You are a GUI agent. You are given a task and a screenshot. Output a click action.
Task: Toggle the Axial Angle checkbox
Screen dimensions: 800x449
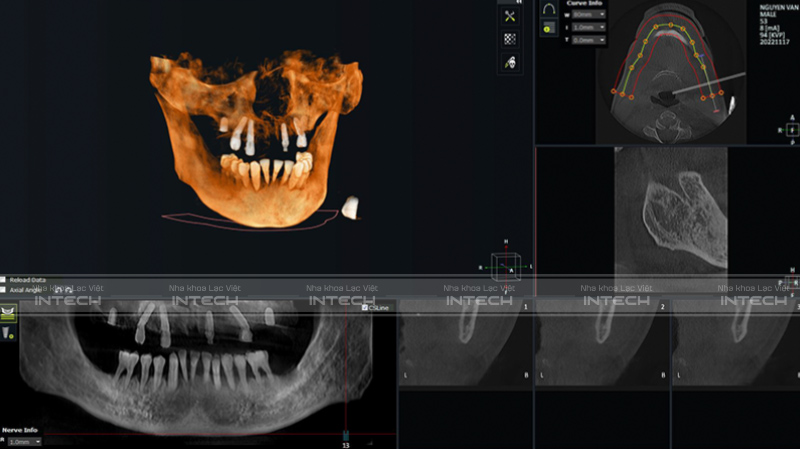point(4,290)
